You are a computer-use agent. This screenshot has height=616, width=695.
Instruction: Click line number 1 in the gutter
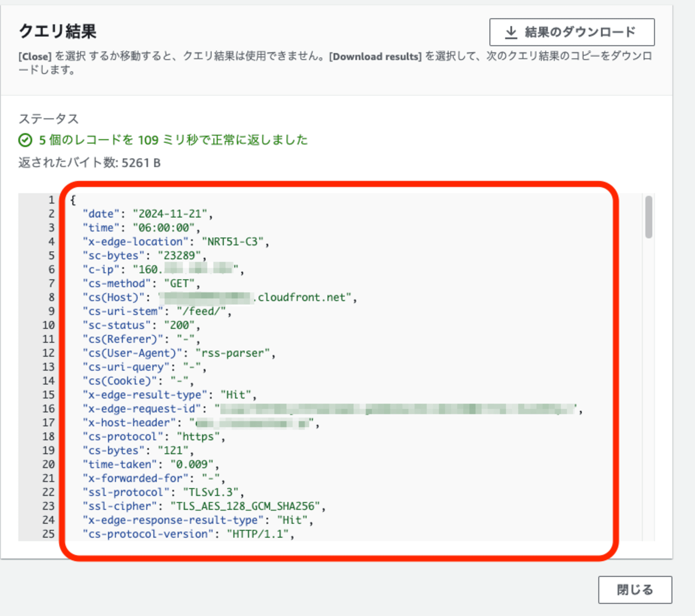[x=51, y=200]
